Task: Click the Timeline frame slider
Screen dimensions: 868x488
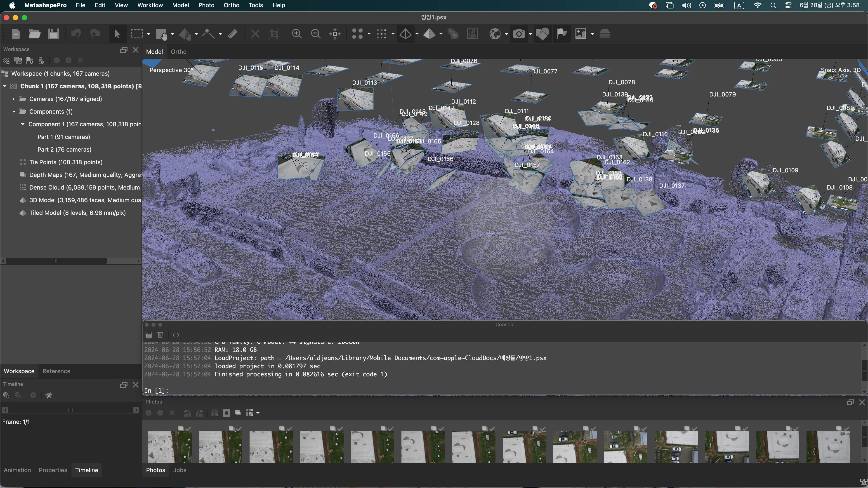Action: pyautogui.click(x=71, y=410)
